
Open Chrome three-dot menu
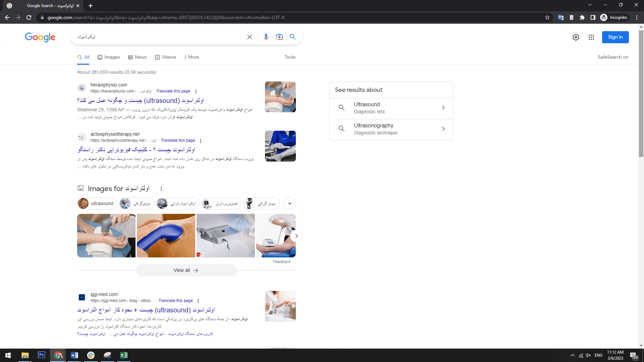(637, 17)
